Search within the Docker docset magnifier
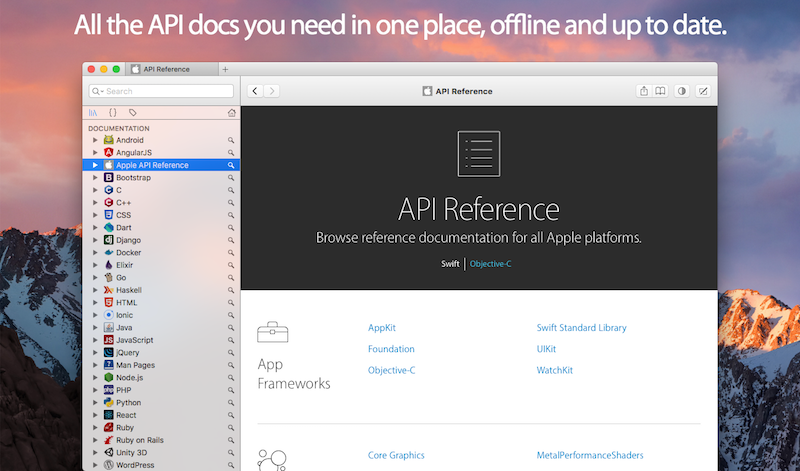The image size is (800, 471). pyautogui.click(x=231, y=253)
